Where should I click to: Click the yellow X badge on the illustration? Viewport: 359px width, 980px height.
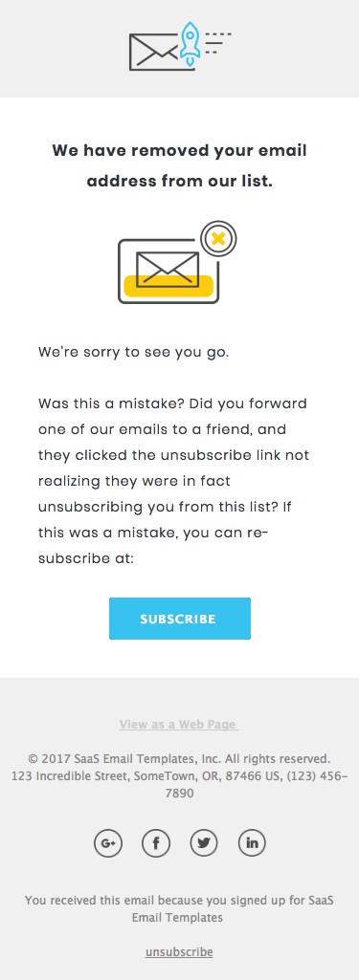tap(218, 239)
